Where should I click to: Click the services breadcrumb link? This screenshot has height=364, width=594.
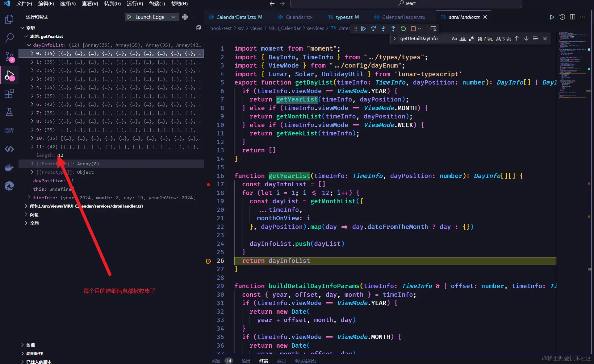click(x=315, y=28)
